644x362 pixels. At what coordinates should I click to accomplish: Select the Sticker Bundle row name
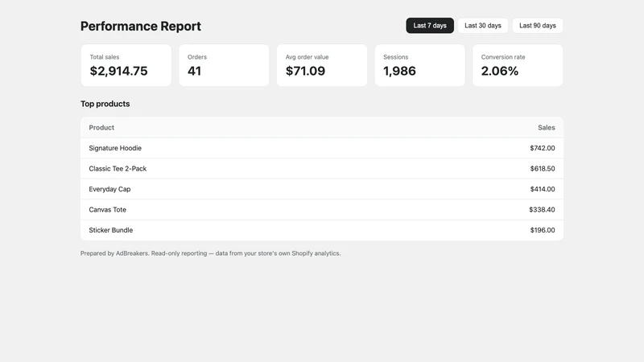click(111, 230)
